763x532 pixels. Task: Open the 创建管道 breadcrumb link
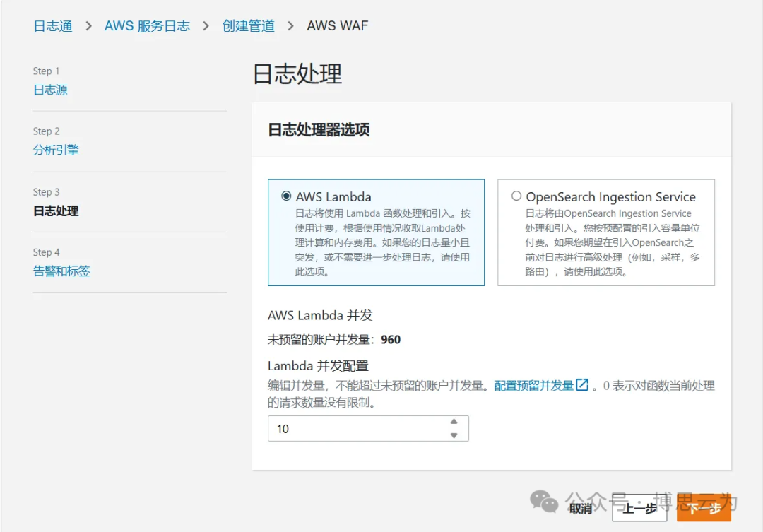(248, 26)
